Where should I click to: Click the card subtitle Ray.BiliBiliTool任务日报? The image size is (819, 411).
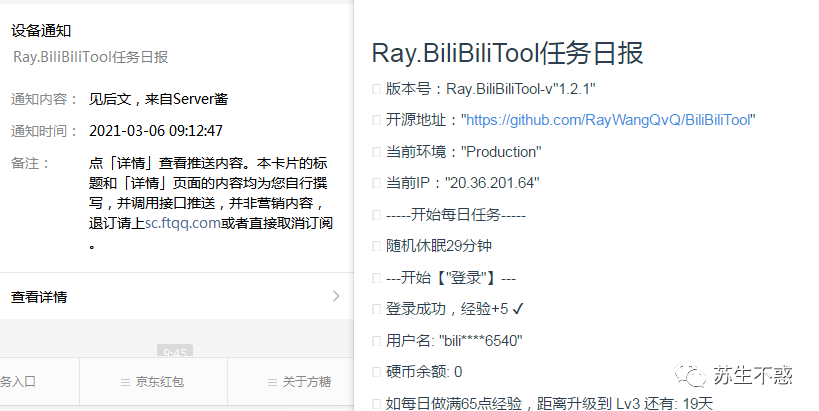90,57
